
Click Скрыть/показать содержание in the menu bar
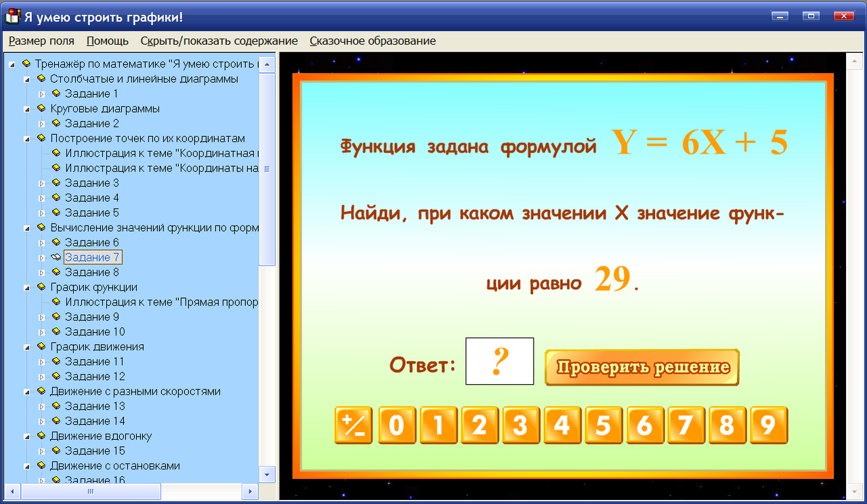click(x=219, y=41)
